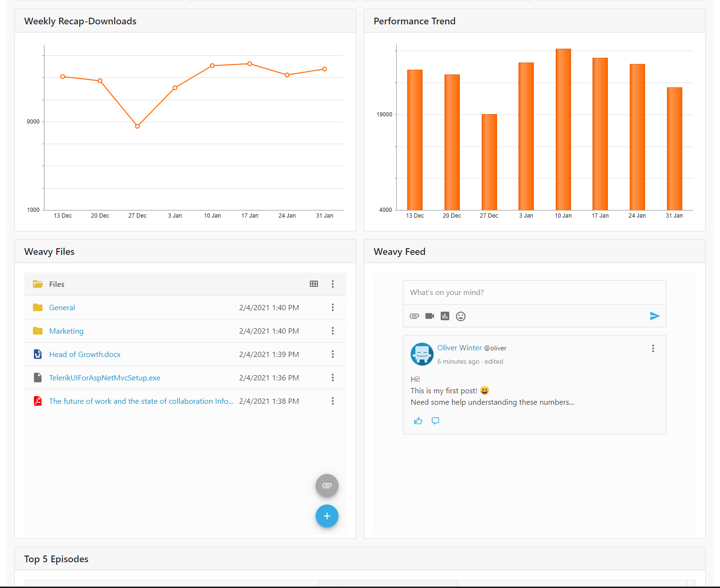The width and height of the screenshot is (720, 588).
Task: Open options for the Marketing folder
Action: (333, 330)
